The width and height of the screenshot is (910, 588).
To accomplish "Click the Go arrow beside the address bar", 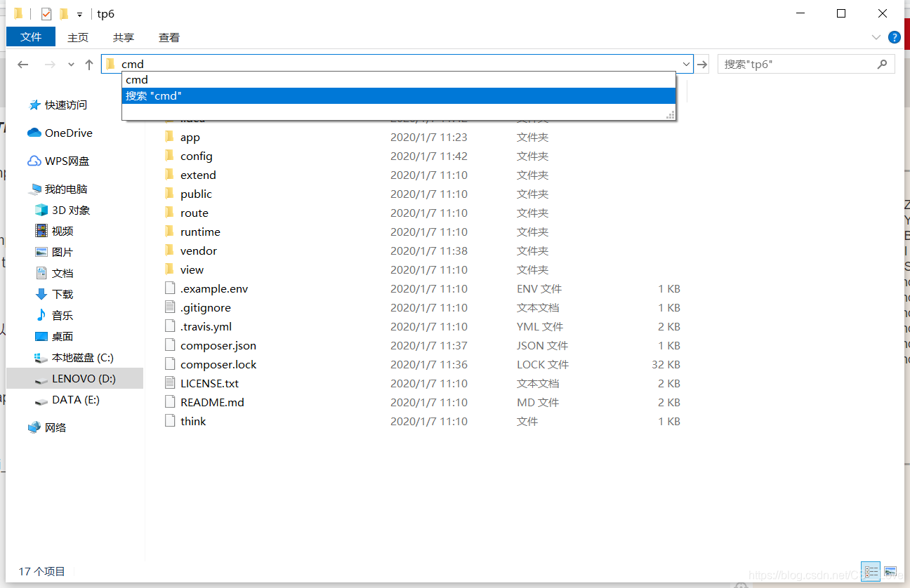I will [x=702, y=64].
